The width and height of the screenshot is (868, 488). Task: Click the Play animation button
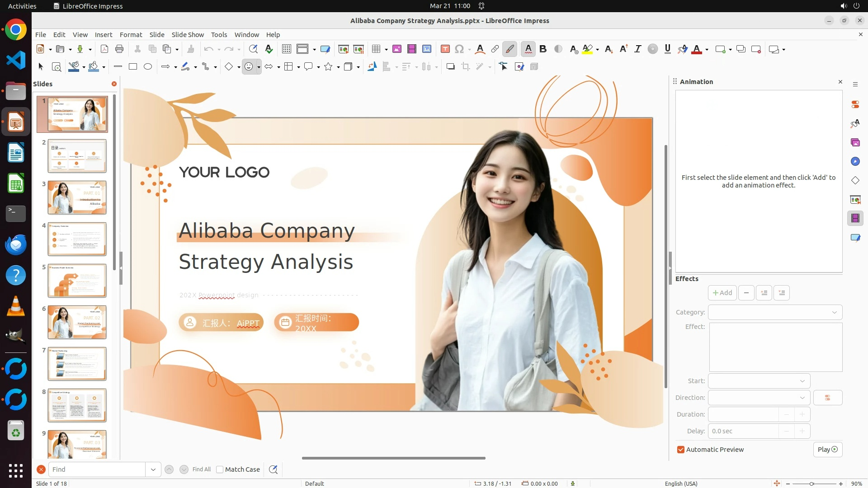click(827, 450)
